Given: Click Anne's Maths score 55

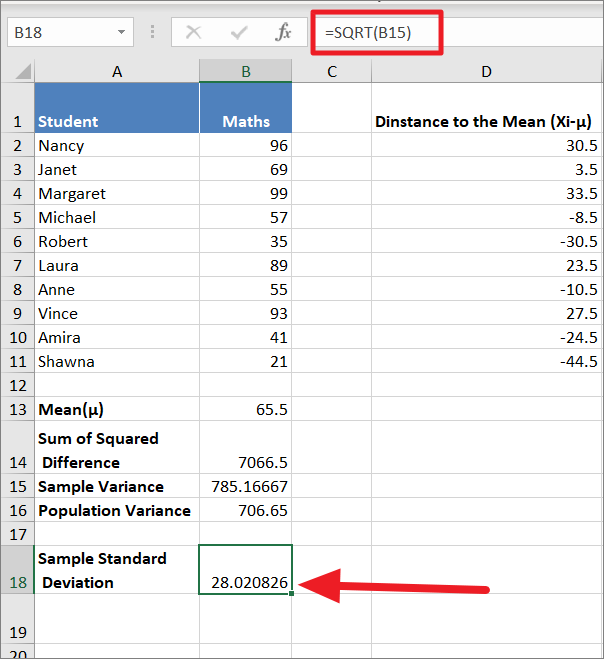Looking at the screenshot, I should tap(245, 289).
